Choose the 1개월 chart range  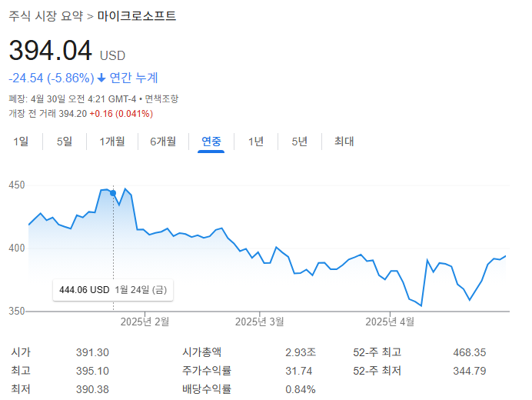tap(112, 142)
